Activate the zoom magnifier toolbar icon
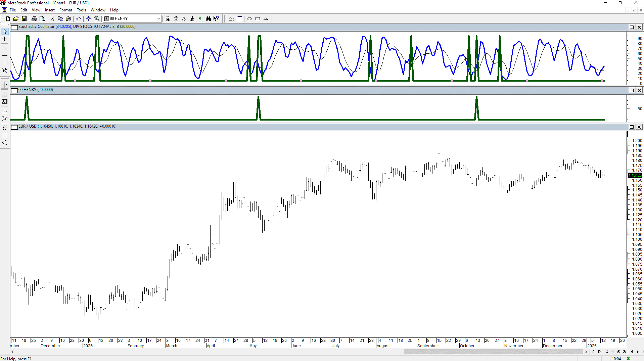The height and width of the screenshot is (361, 644). 97,19
